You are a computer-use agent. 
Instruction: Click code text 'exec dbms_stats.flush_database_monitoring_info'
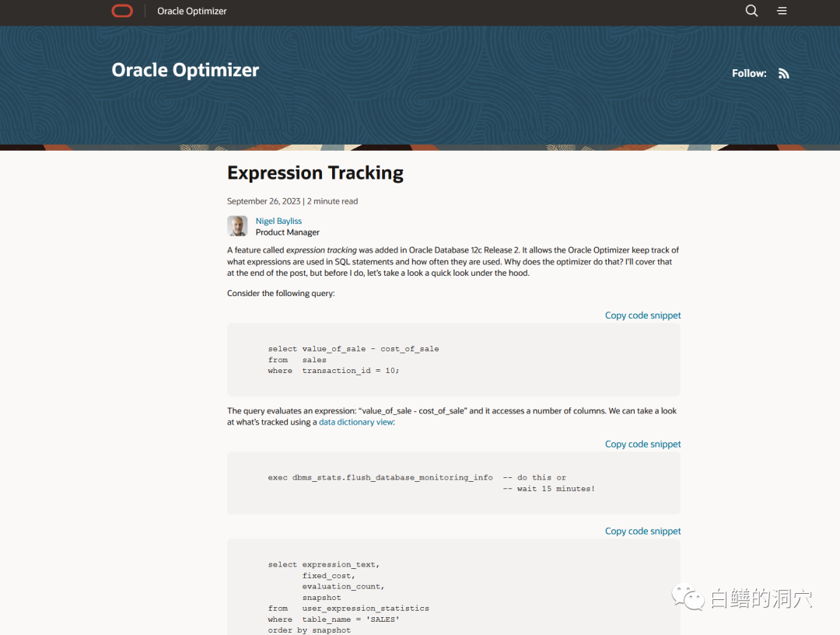click(x=380, y=477)
